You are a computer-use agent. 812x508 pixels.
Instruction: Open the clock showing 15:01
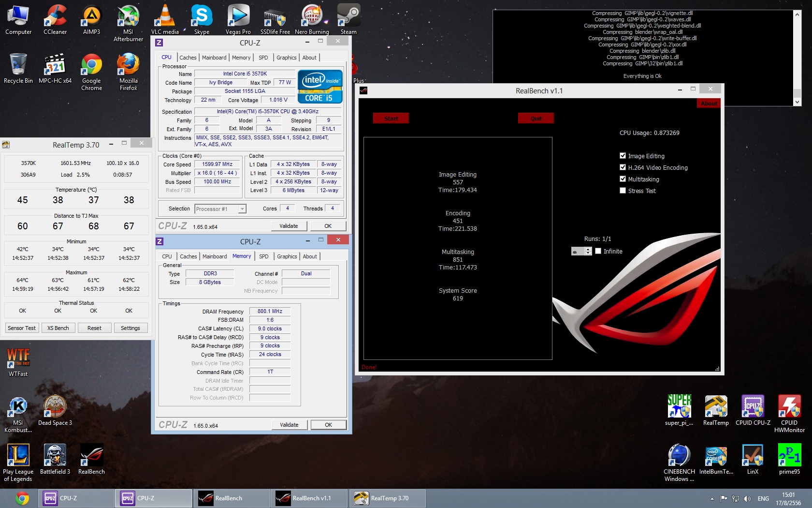click(x=788, y=499)
